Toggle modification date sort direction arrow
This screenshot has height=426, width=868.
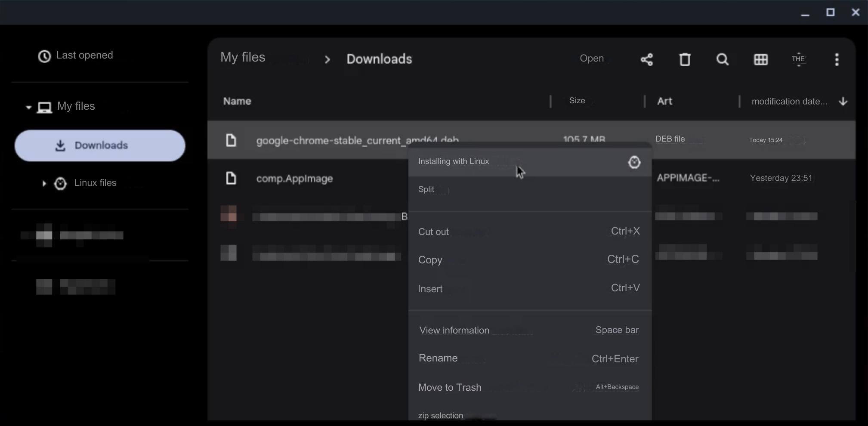[843, 102]
